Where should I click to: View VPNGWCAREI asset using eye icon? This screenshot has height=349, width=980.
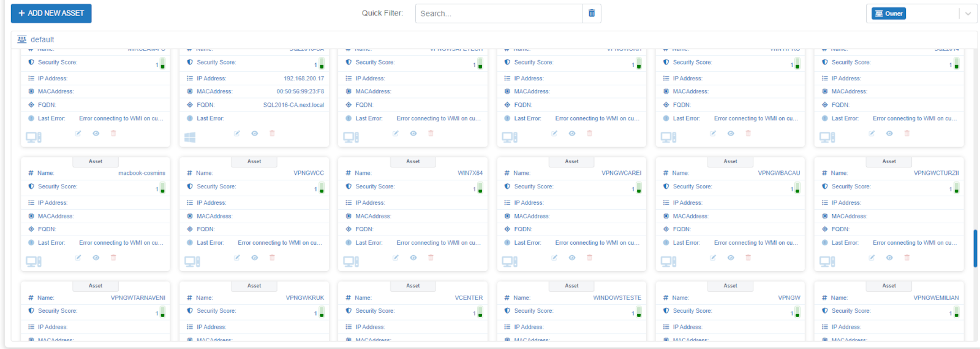click(572, 258)
